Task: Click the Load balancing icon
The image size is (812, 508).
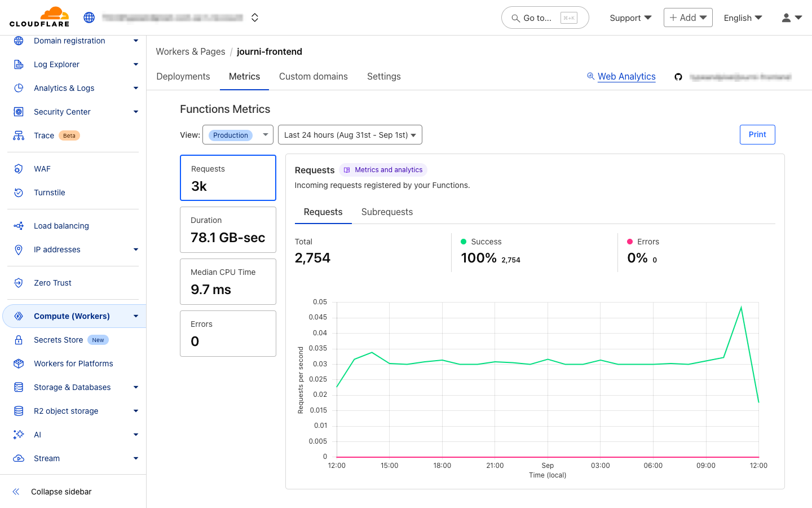Action: (x=19, y=226)
